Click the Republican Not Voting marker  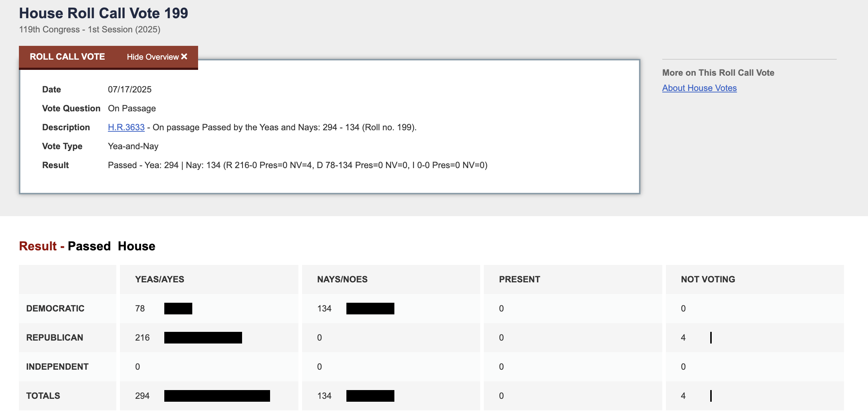711,338
